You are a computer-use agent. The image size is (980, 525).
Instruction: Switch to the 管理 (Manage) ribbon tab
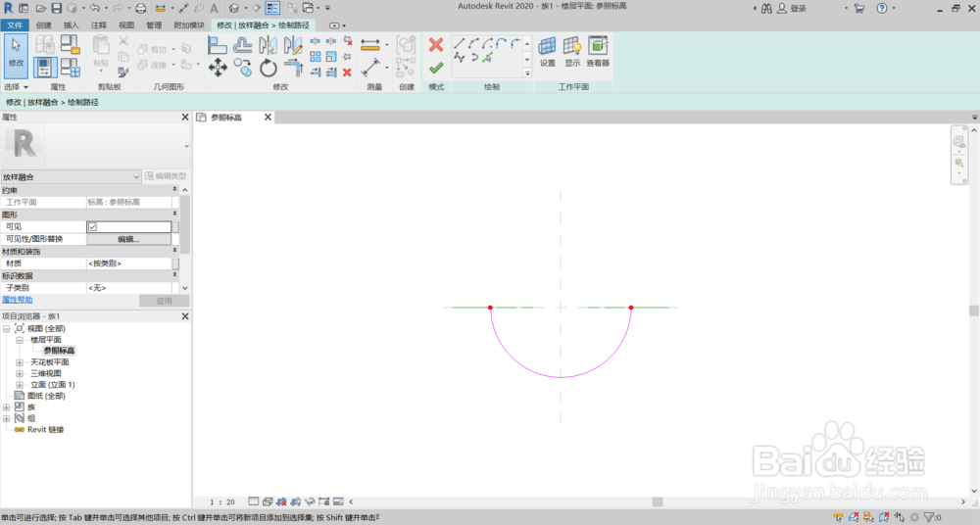pos(154,25)
